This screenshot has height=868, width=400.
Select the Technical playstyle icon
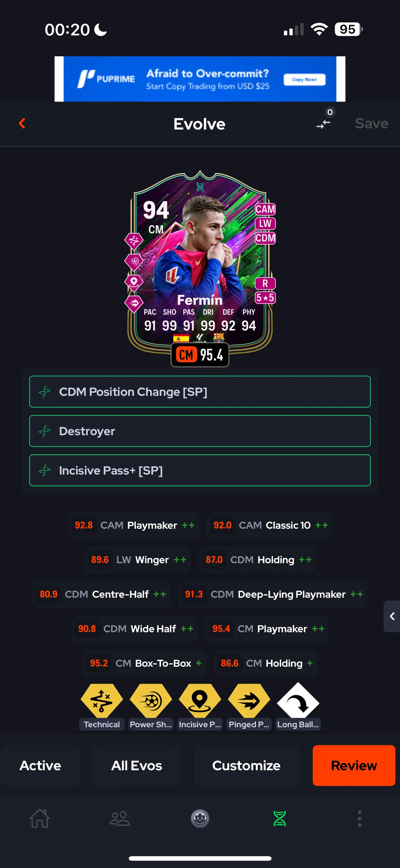coord(102,701)
